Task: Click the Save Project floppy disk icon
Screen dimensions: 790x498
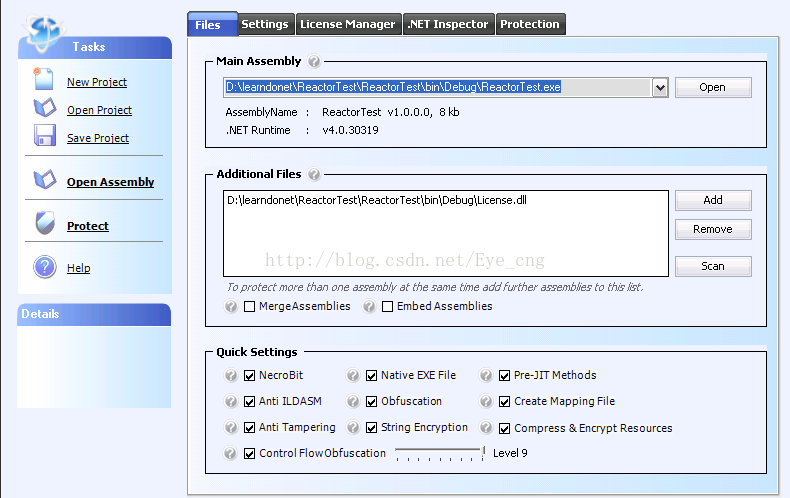Action: click(45, 136)
